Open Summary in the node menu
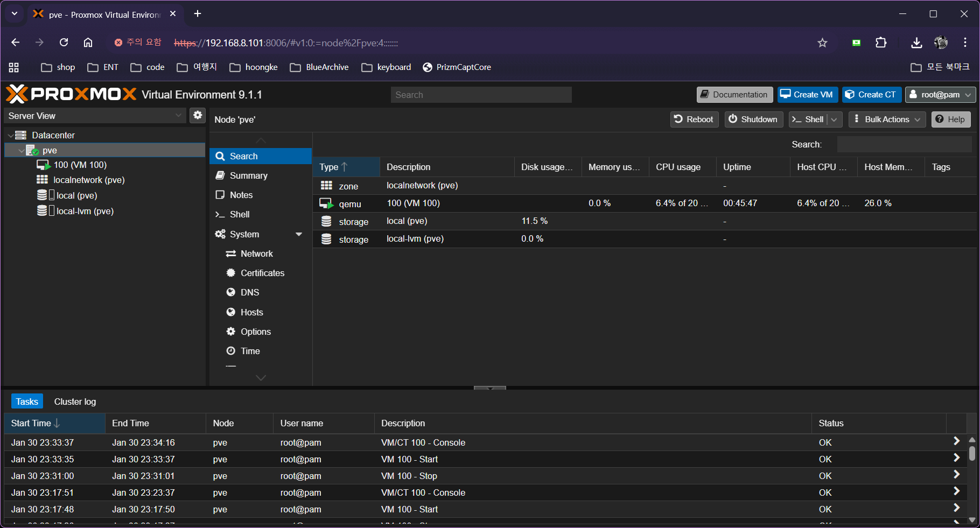The width and height of the screenshot is (980, 528). tap(261, 175)
